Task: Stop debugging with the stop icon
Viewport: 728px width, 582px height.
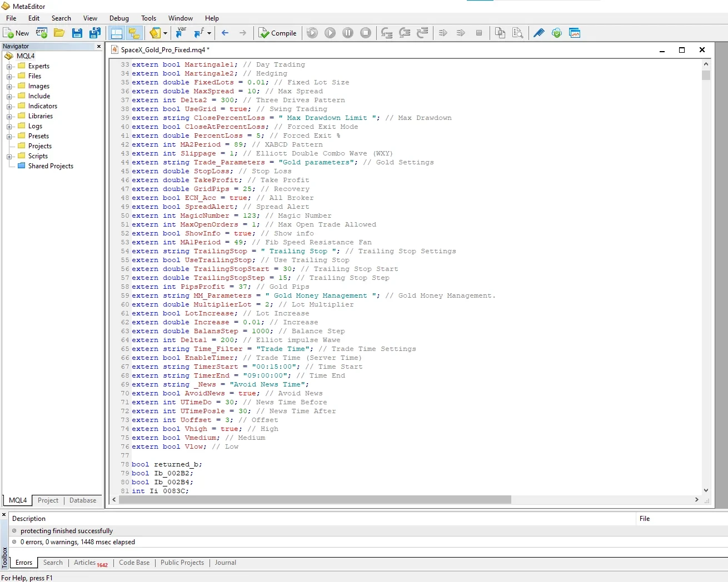Action: click(x=366, y=33)
